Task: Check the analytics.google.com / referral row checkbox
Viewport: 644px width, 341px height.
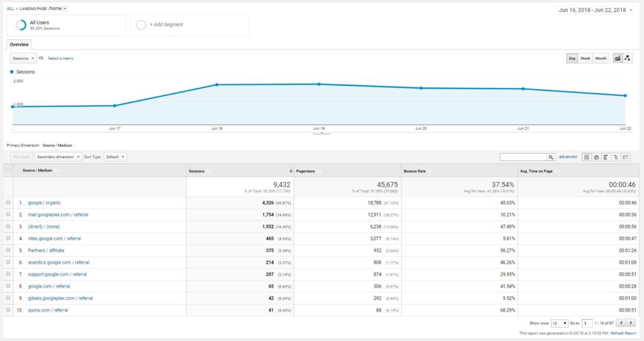Action: [x=8, y=262]
